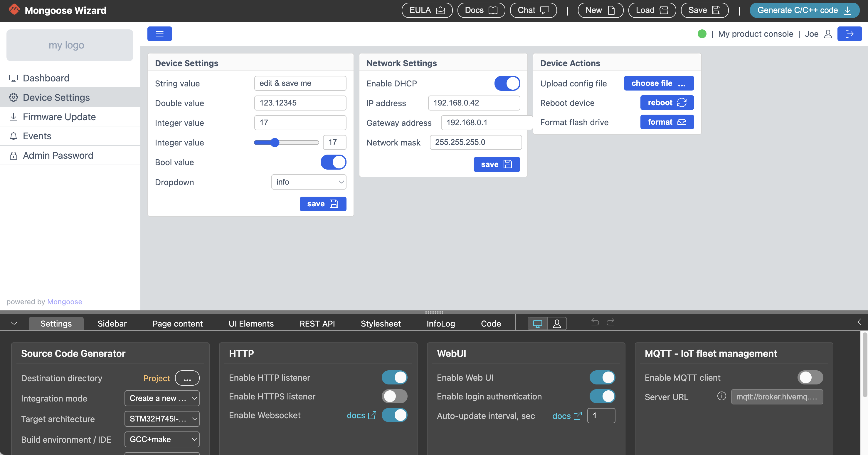Open Firmware Update in the sidebar
The width and height of the screenshot is (868, 455).
70,117
